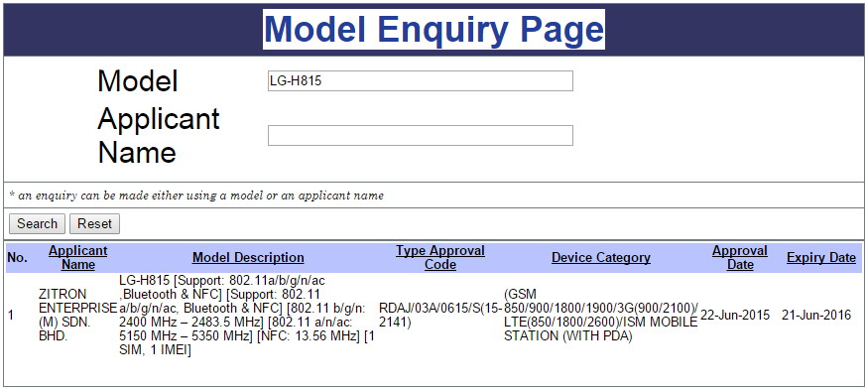Sort by Applicant Name column header
868x392 pixels.
(x=78, y=257)
